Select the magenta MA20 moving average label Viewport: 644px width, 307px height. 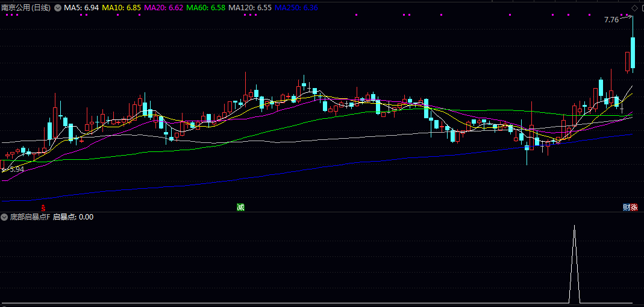coord(163,8)
